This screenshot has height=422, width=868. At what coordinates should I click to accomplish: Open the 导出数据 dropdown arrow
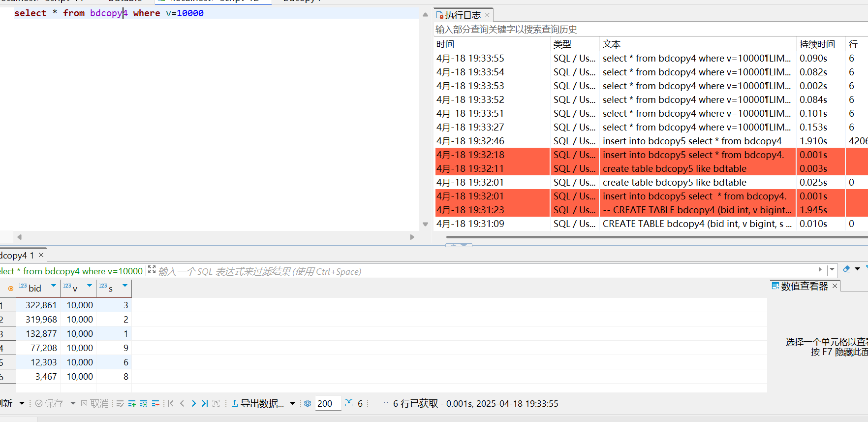[292, 403]
